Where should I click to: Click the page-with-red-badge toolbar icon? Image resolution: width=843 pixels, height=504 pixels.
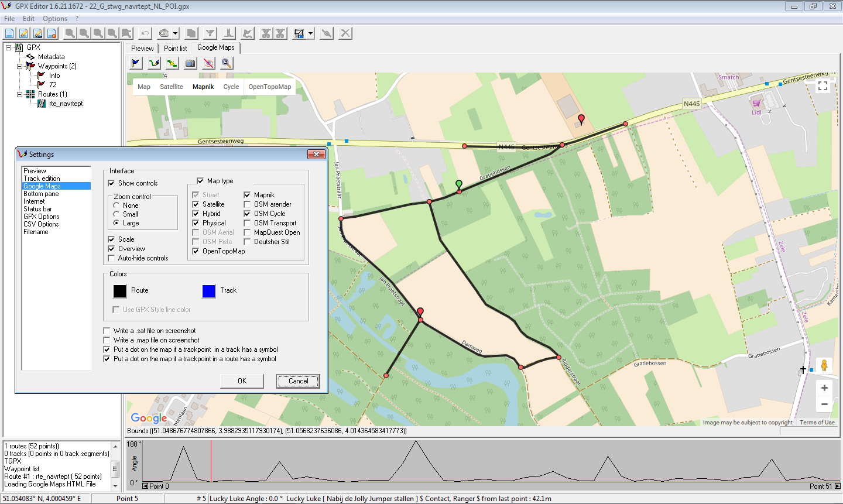pos(52,33)
